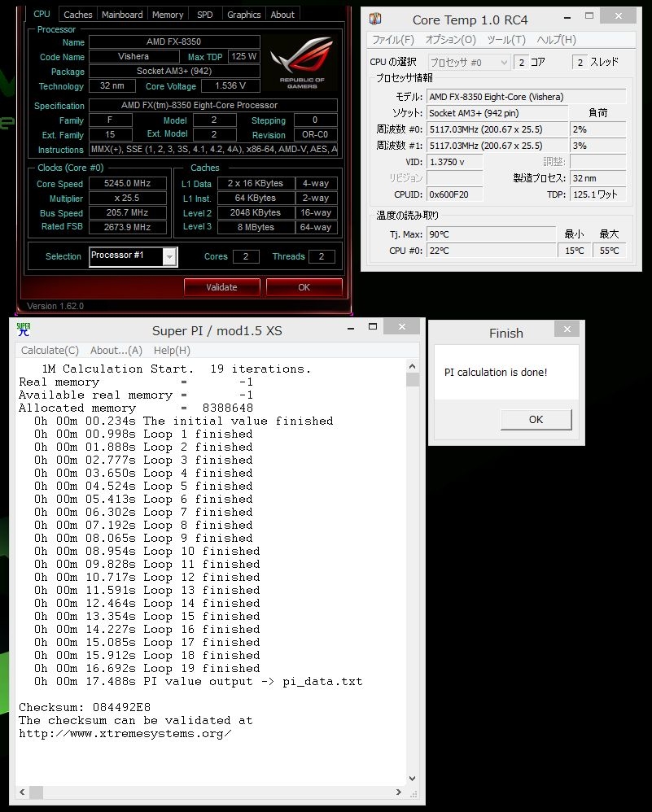
Task: Click the OK button in CPU-Z
Action: pos(304,287)
